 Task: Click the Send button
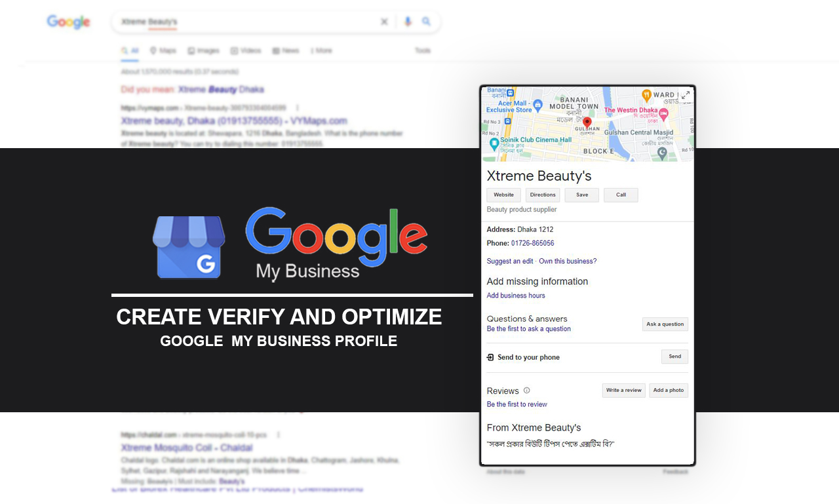point(674,357)
